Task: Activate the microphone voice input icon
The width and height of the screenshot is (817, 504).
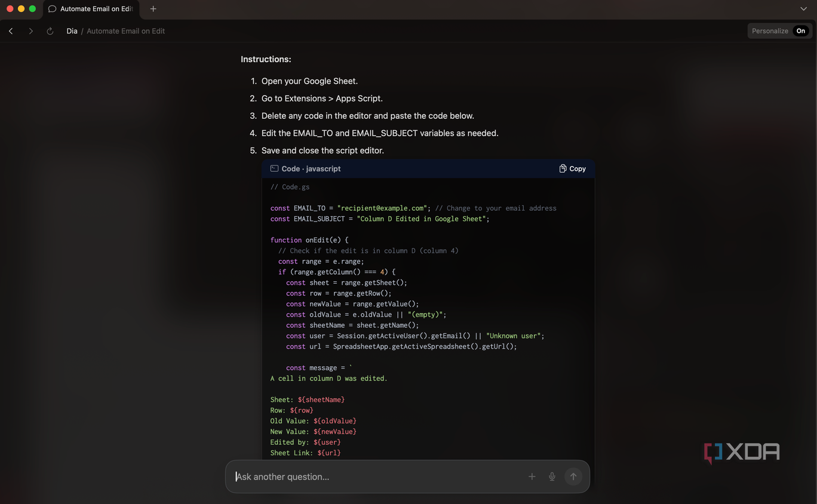Action: click(x=552, y=477)
